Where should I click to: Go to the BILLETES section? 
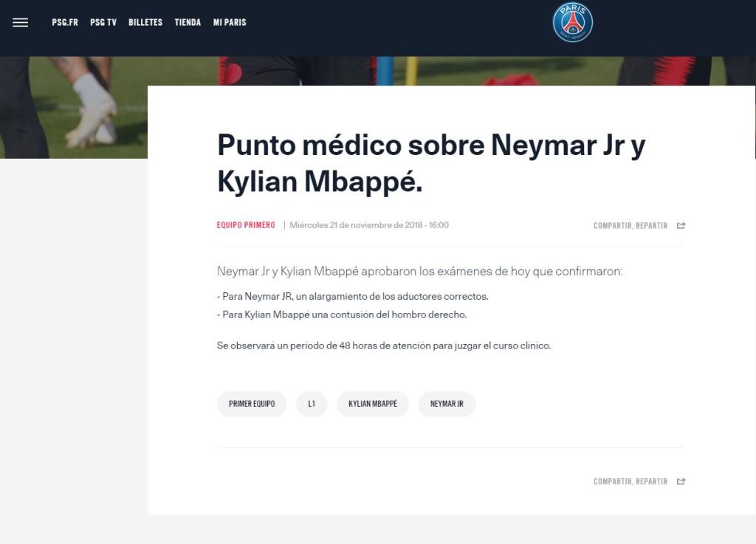coord(145,23)
